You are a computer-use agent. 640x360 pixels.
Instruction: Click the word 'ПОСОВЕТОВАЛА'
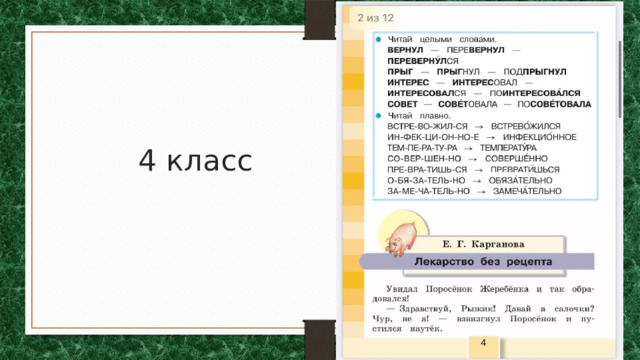554,104
